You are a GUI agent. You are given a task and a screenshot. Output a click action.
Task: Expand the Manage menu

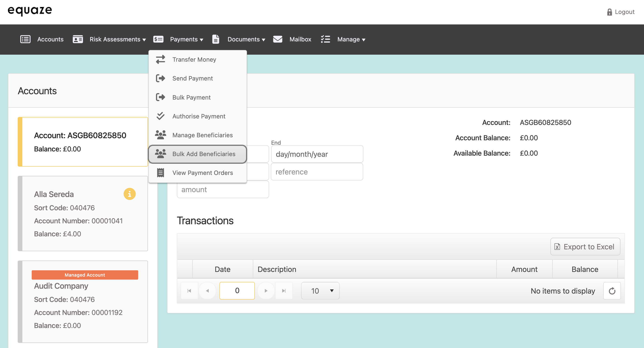coord(351,40)
